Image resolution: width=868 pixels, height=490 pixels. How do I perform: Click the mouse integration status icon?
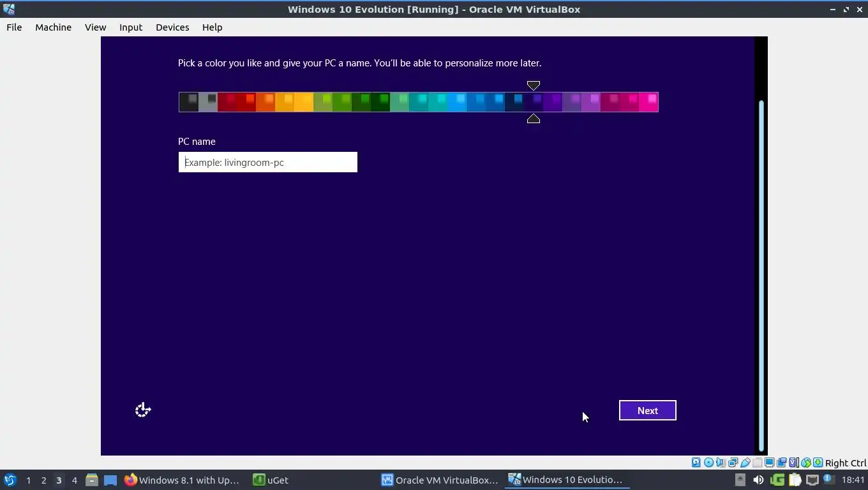(x=806, y=463)
